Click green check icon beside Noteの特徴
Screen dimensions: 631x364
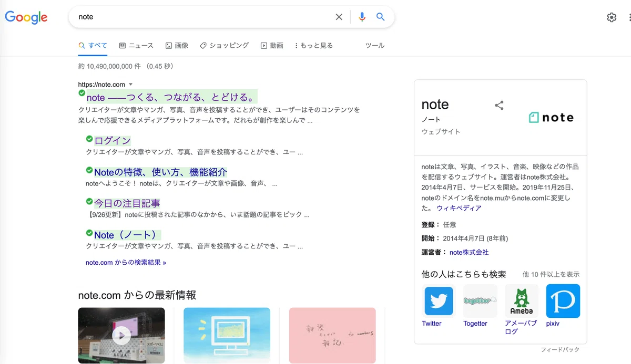pyautogui.click(x=89, y=170)
